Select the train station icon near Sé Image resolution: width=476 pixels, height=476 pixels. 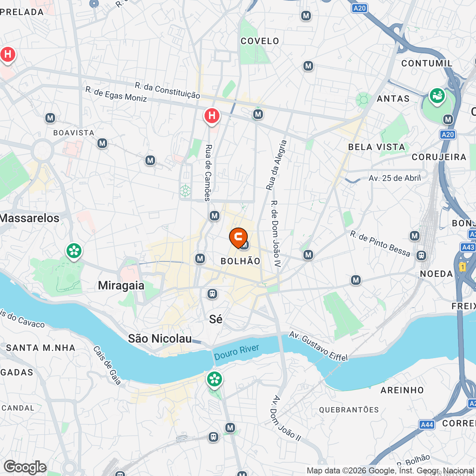[x=212, y=294]
